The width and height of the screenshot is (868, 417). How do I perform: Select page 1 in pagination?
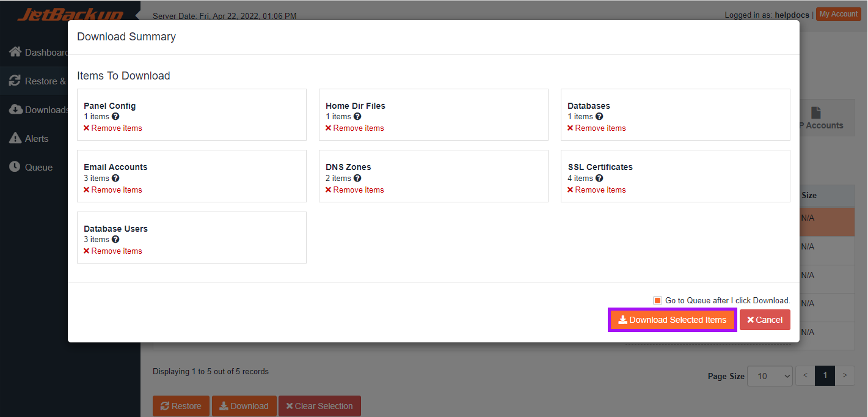(825, 375)
